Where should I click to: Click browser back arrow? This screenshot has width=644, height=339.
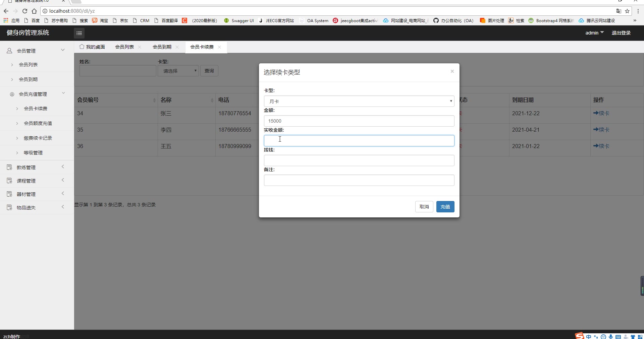coord(6,11)
